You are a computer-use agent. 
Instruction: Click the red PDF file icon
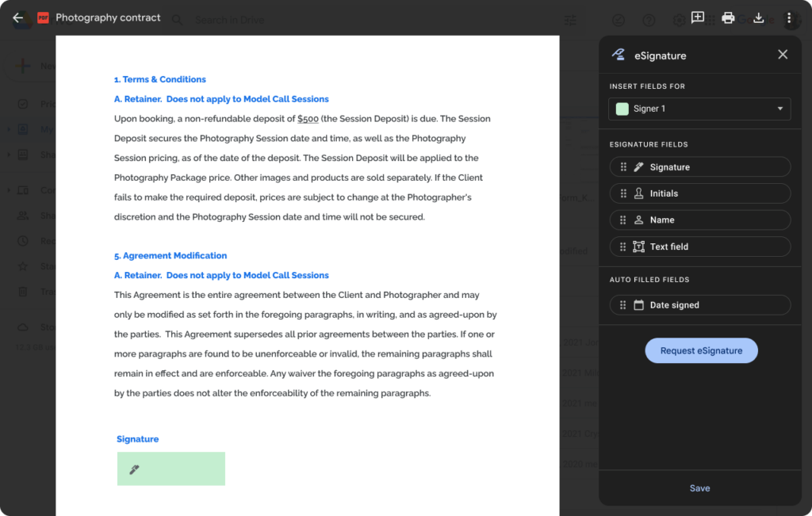tap(43, 18)
